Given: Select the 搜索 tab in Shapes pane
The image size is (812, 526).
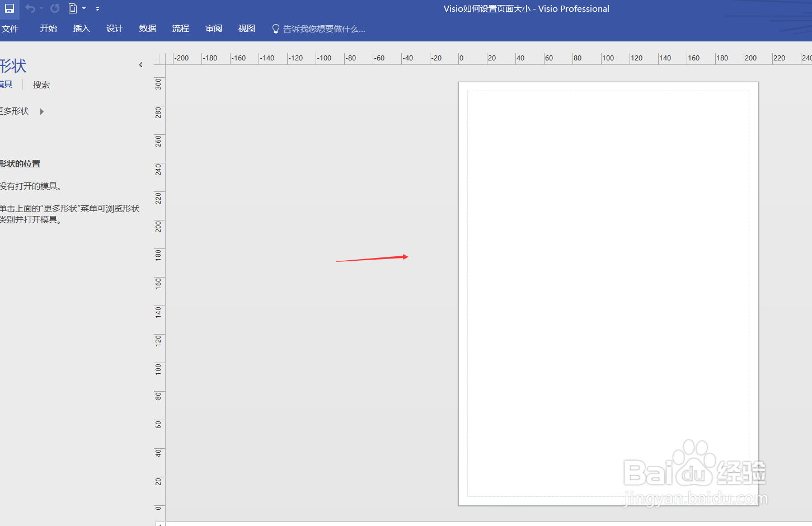Looking at the screenshot, I should (x=41, y=84).
